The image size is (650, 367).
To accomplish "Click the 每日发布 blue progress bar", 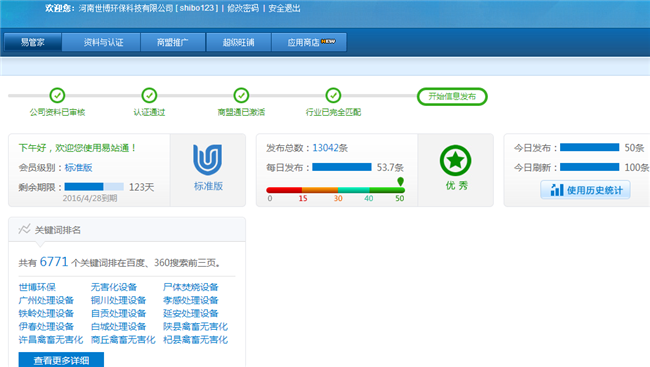I will 342,167.
